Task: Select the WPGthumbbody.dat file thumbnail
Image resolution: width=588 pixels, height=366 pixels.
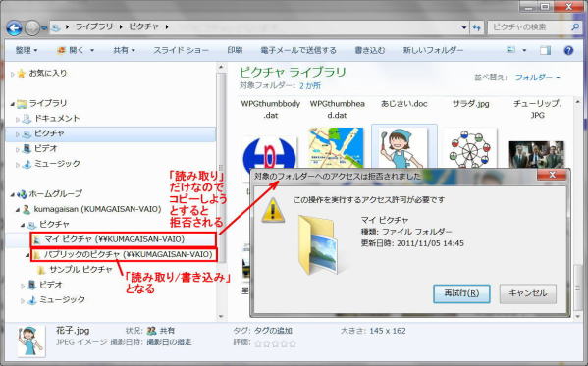Action: 269,153
